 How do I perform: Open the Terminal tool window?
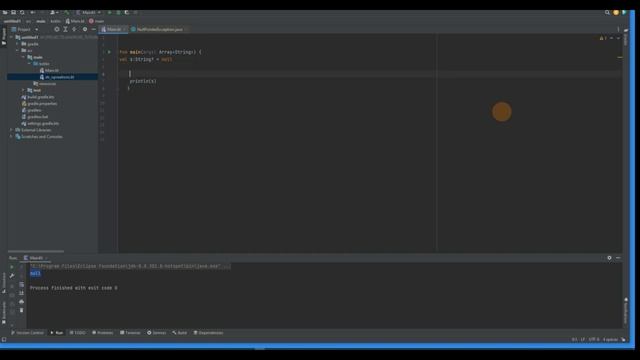[x=130, y=333]
